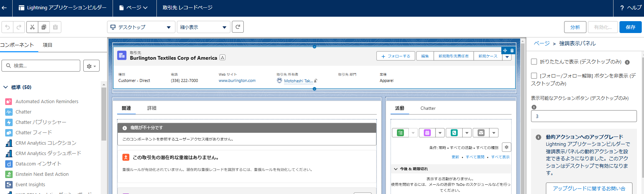Enable 折りたたんで表示 checkbox
Viewport: 644px width, 194px height.
pyautogui.click(x=534, y=62)
